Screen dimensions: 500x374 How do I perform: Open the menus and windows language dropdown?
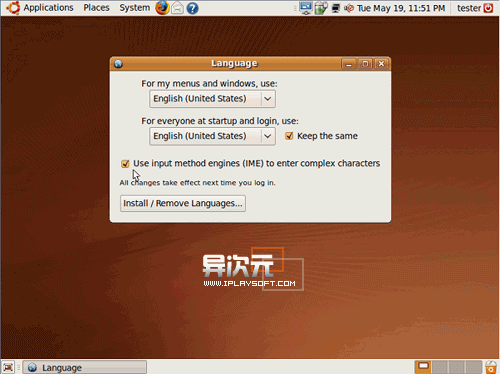[x=212, y=99]
